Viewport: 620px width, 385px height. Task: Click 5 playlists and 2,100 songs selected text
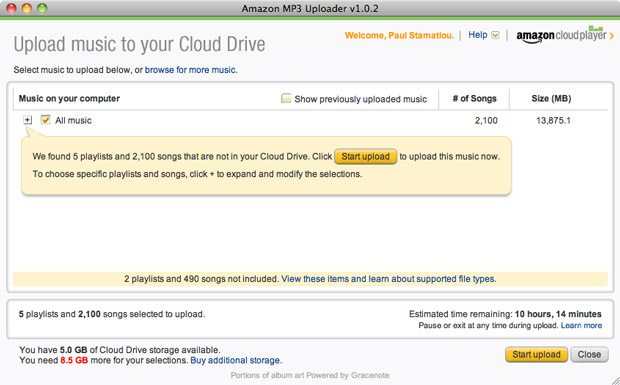tap(112, 314)
